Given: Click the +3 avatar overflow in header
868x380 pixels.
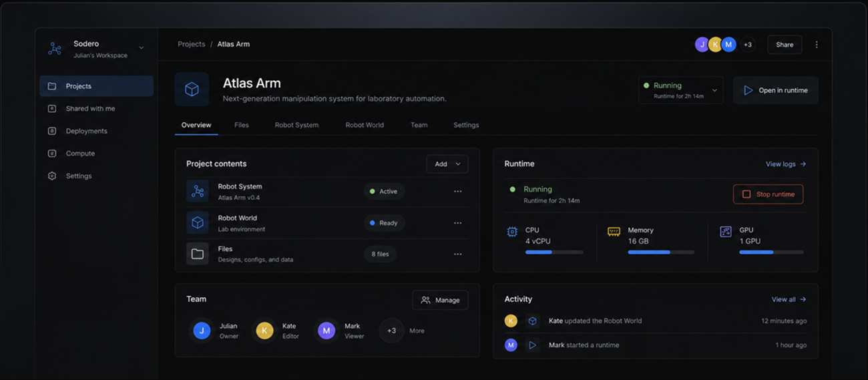Looking at the screenshot, I should pos(748,45).
